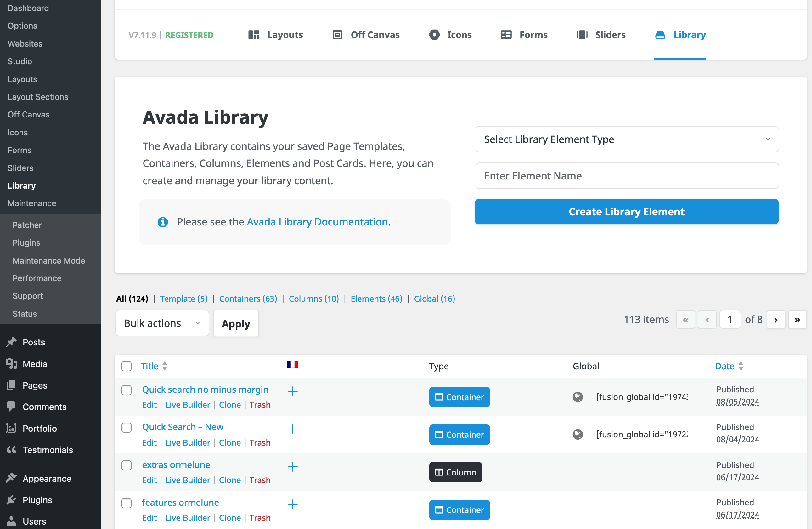The image size is (812, 529).
Task: Open Posts via pin icon in sidebar
Action: 11,342
